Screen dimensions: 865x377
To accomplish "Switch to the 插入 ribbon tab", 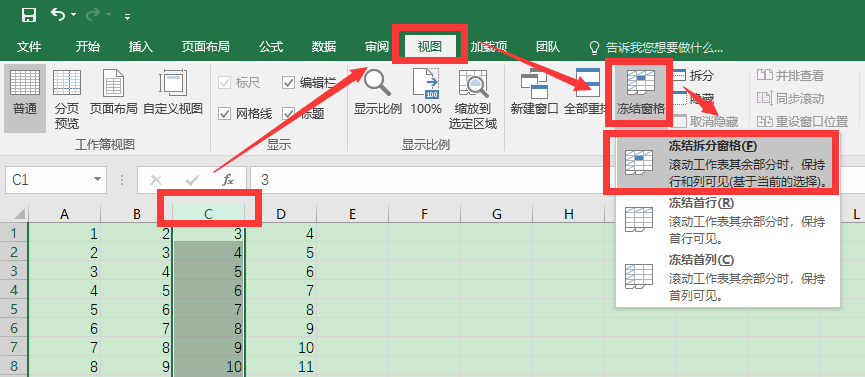I will tap(141, 47).
